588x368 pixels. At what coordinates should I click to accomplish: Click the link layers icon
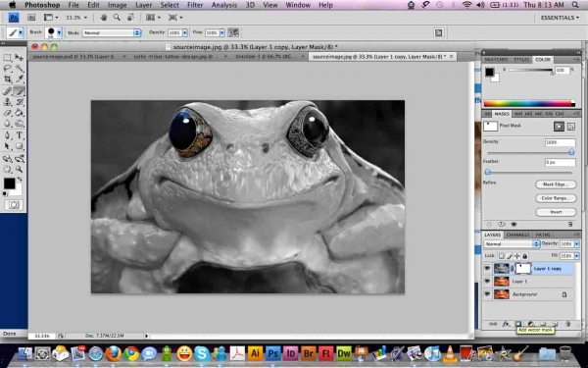493,324
